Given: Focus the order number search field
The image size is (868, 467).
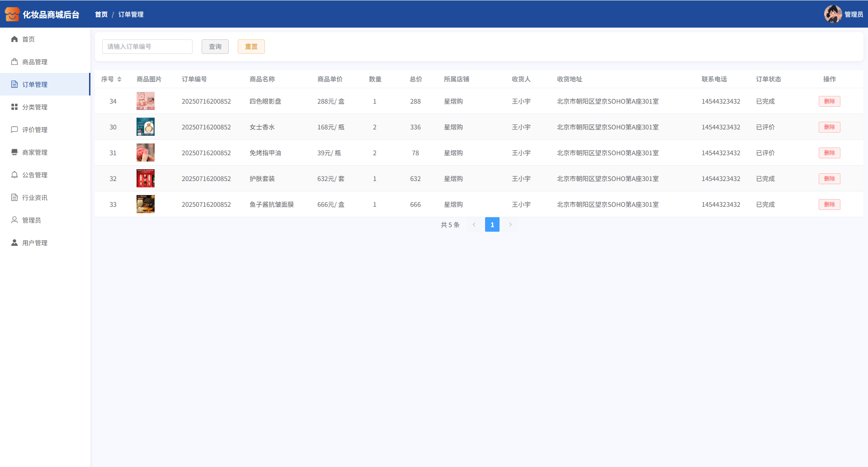Looking at the screenshot, I should (147, 47).
